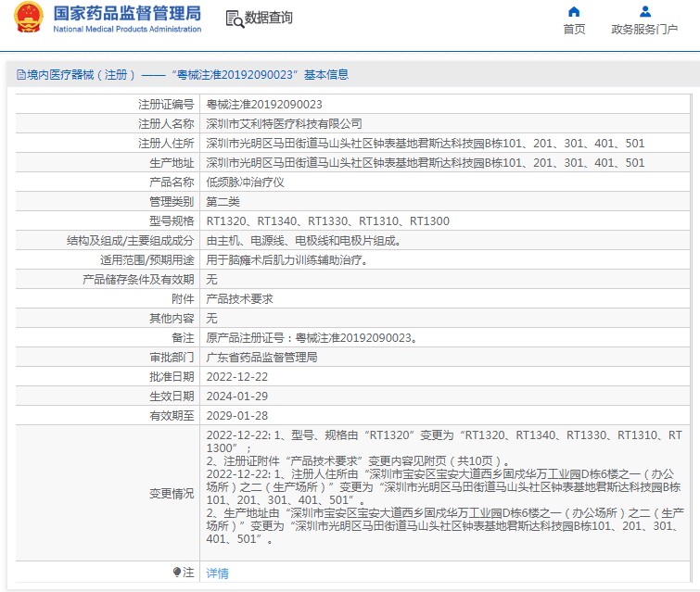This screenshot has height=592, width=700.
Task: Click the 首页 label
Action: click(574, 29)
